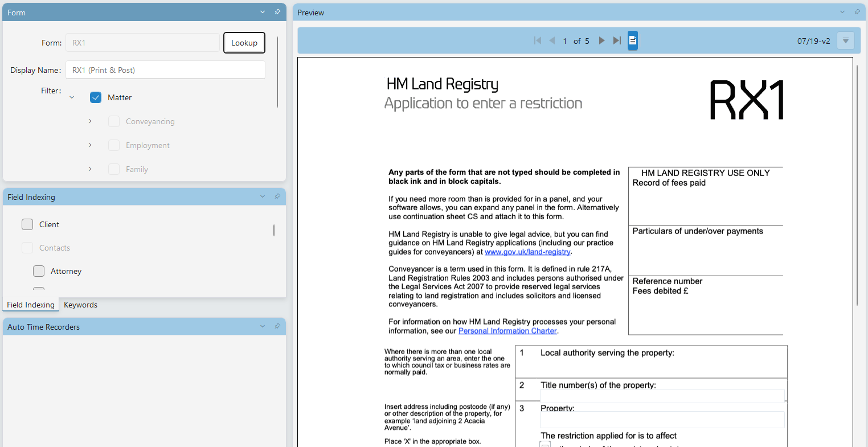Screen dimensions: 868x447
Task: Click the 'Application to enter a restriction' heading
Action: 484,103
